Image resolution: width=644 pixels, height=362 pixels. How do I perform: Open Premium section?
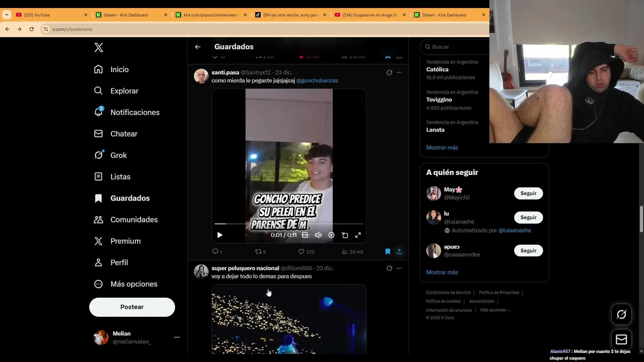[118, 241]
